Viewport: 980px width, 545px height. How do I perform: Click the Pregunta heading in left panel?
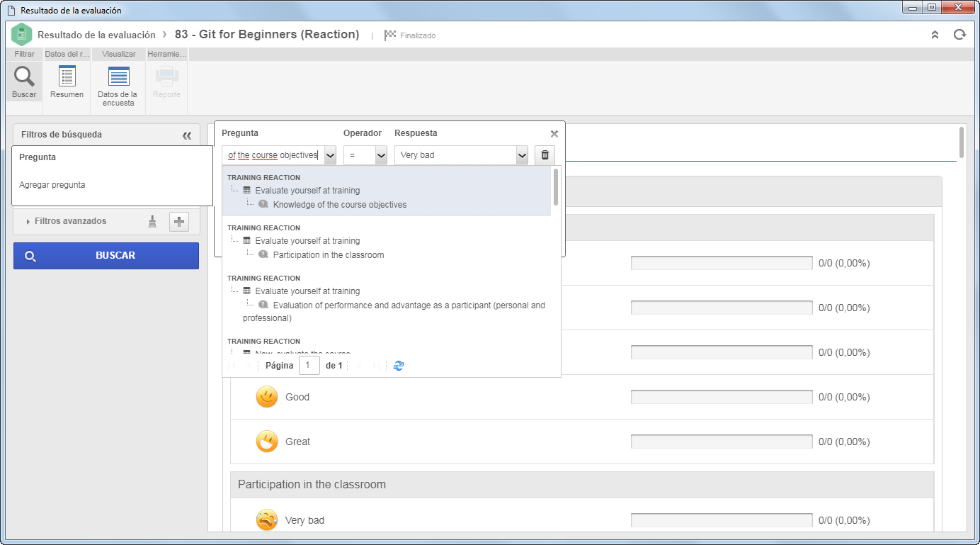pos(38,157)
